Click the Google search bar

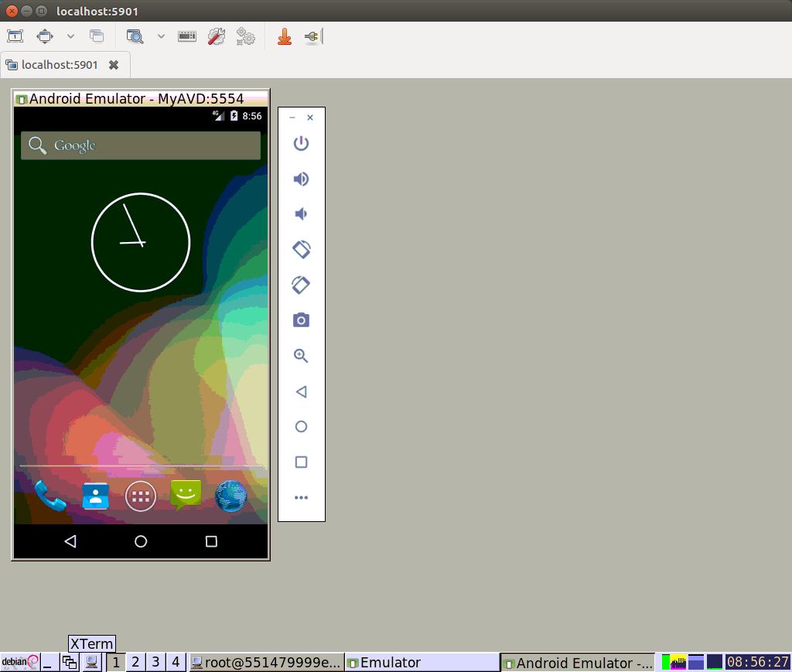click(x=141, y=145)
